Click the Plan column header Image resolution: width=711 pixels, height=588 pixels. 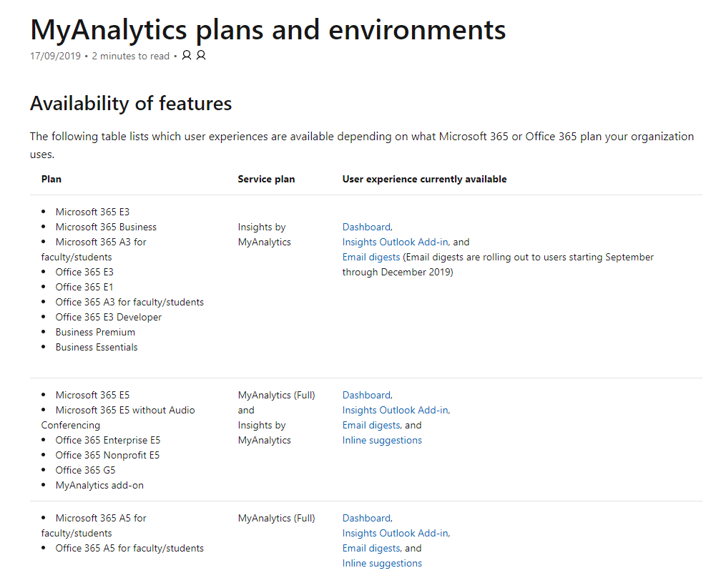pyautogui.click(x=52, y=179)
